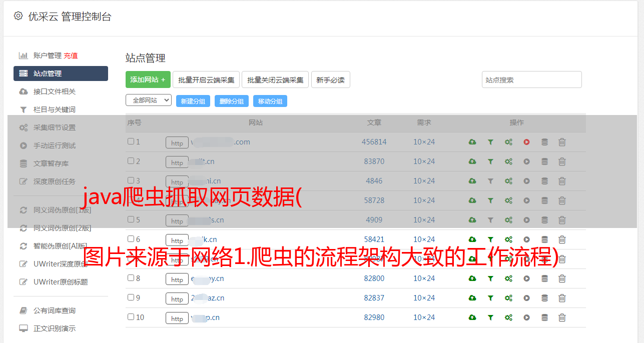The image size is (644, 343).
Task: Click the database icon in row 9
Action: [544, 298]
